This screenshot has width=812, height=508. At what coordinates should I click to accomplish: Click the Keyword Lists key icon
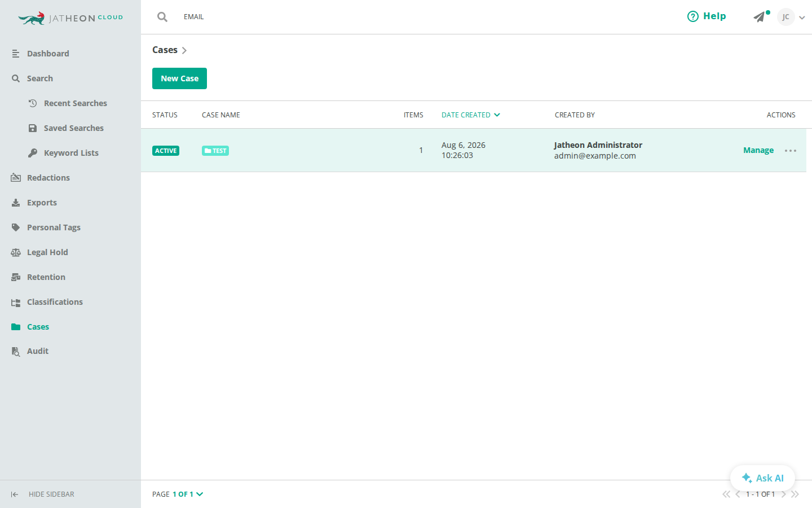tap(33, 153)
